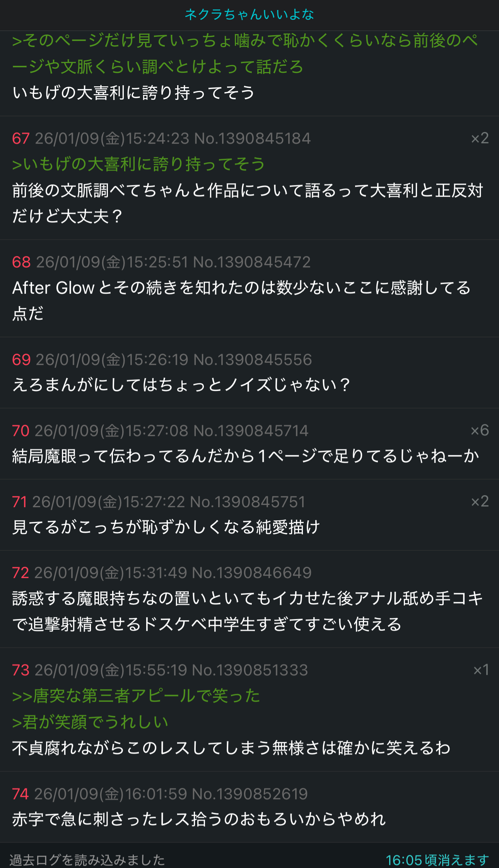
Task: Tap post number 68
Action: pyautogui.click(x=21, y=262)
